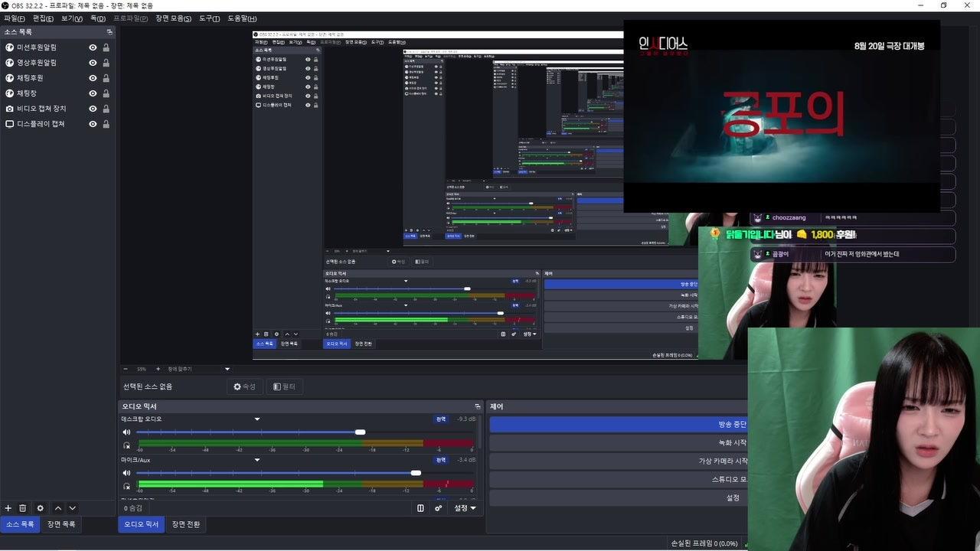The width and height of the screenshot is (980, 551).
Task: Click the 마이크/Aux volume slider handle
Action: click(416, 473)
